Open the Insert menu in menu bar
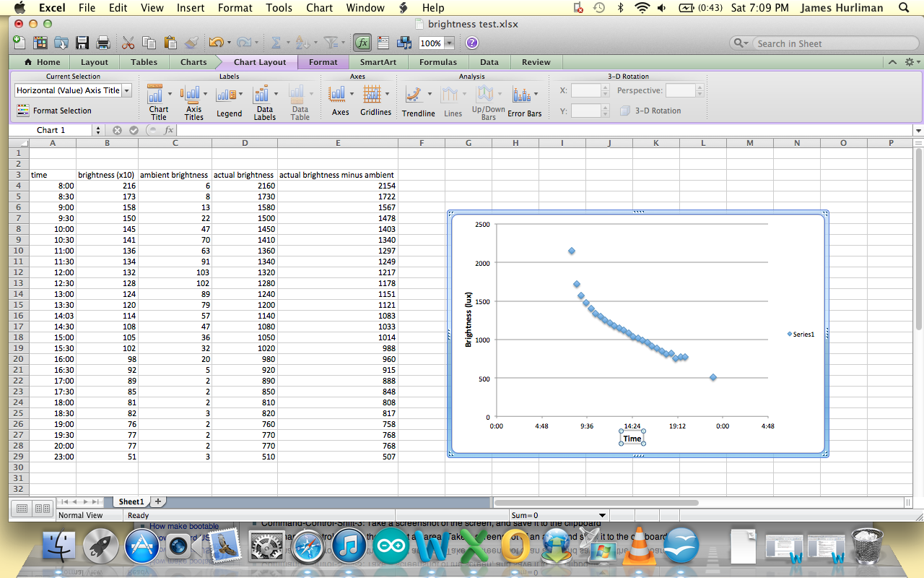Screen dimensions: 924x578 (191, 8)
